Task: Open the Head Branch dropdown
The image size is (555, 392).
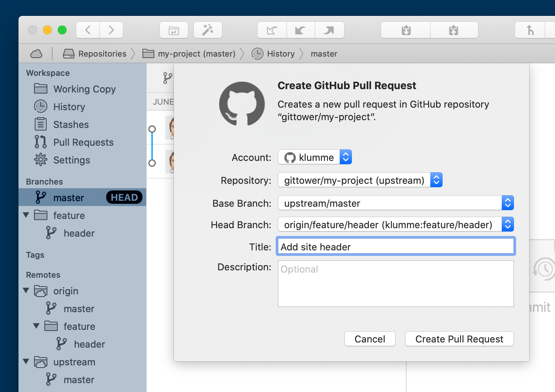Action: click(508, 224)
